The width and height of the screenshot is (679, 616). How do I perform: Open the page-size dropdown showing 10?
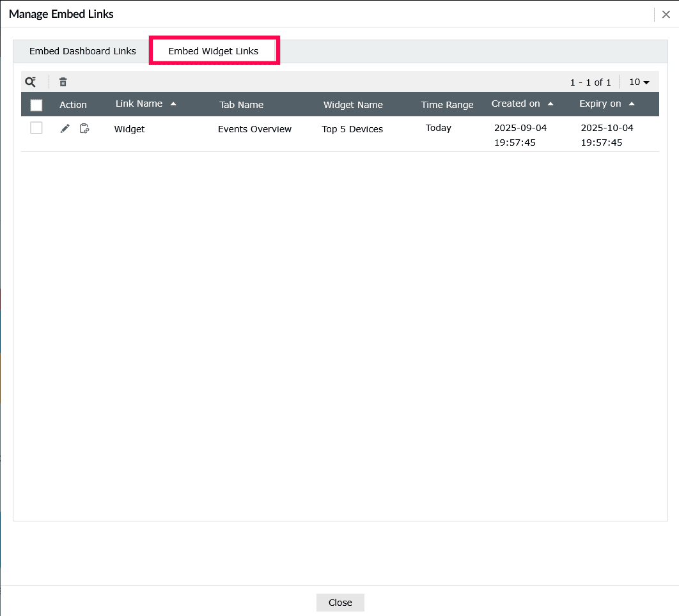pyautogui.click(x=639, y=82)
